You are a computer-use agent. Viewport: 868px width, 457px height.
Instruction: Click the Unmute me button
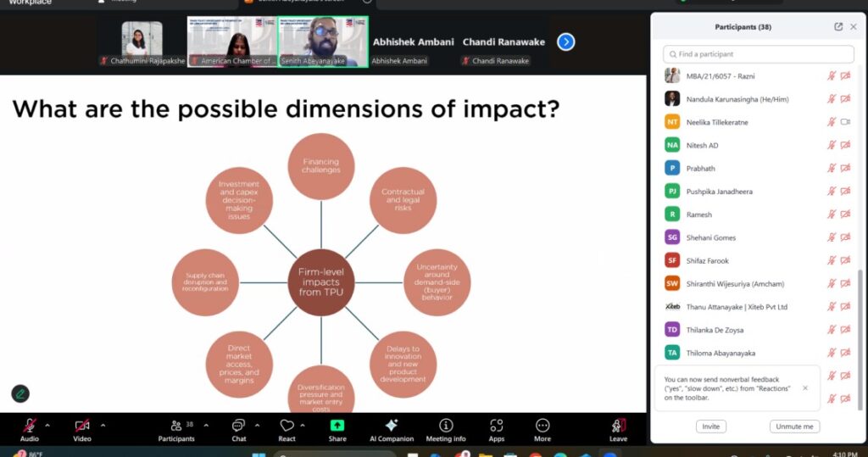[x=794, y=426]
